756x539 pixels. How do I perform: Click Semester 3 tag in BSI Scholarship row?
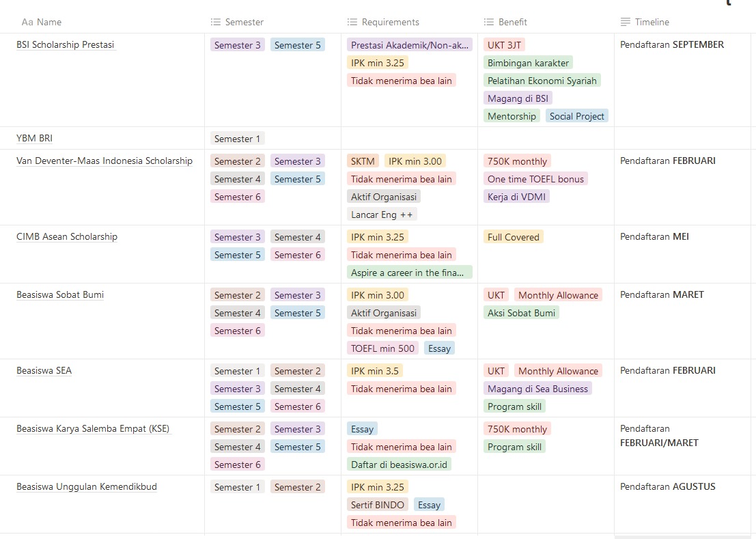237,45
